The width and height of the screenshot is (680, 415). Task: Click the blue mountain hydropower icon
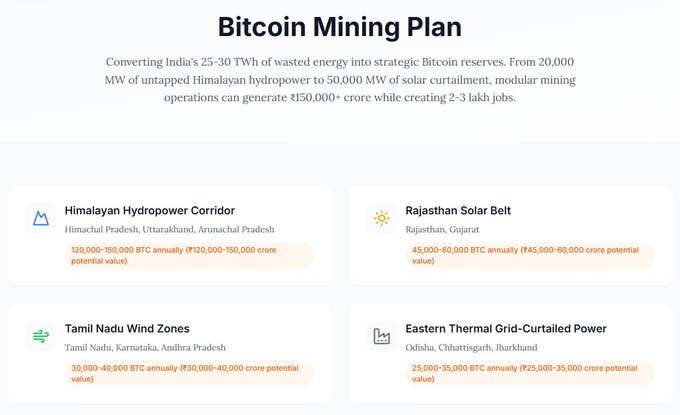click(41, 218)
